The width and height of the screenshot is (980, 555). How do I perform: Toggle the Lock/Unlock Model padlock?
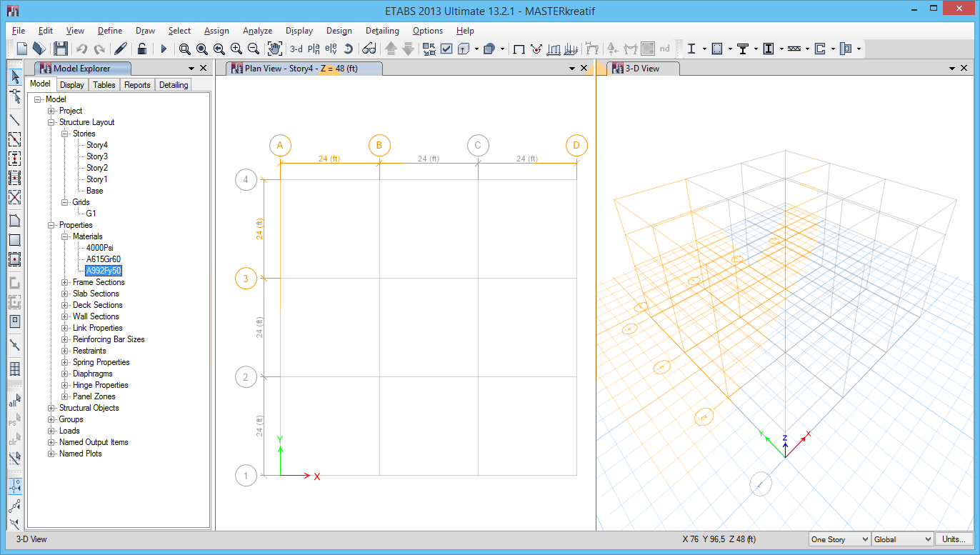(142, 49)
